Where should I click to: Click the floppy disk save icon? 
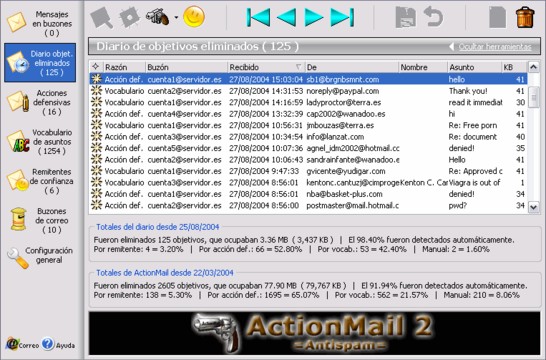click(x=405, y=17)
